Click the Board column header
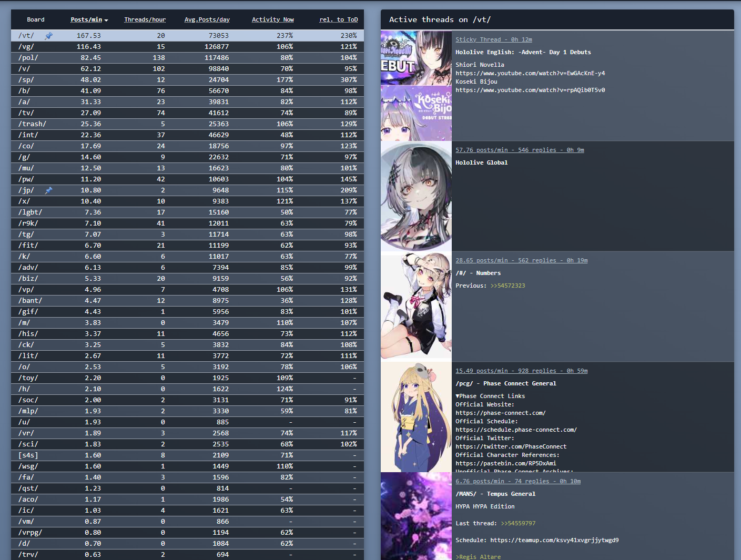This screenshot has width=741, height=560. click(36, 20)
